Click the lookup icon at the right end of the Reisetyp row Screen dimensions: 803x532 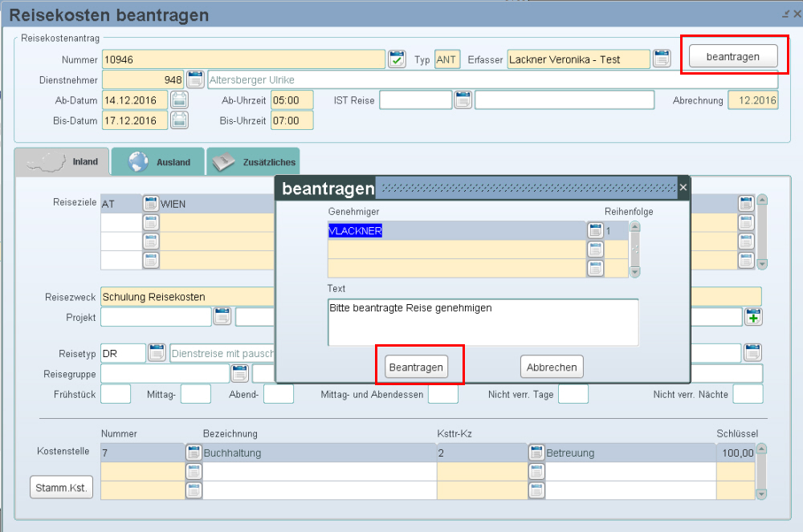(753, 352)
